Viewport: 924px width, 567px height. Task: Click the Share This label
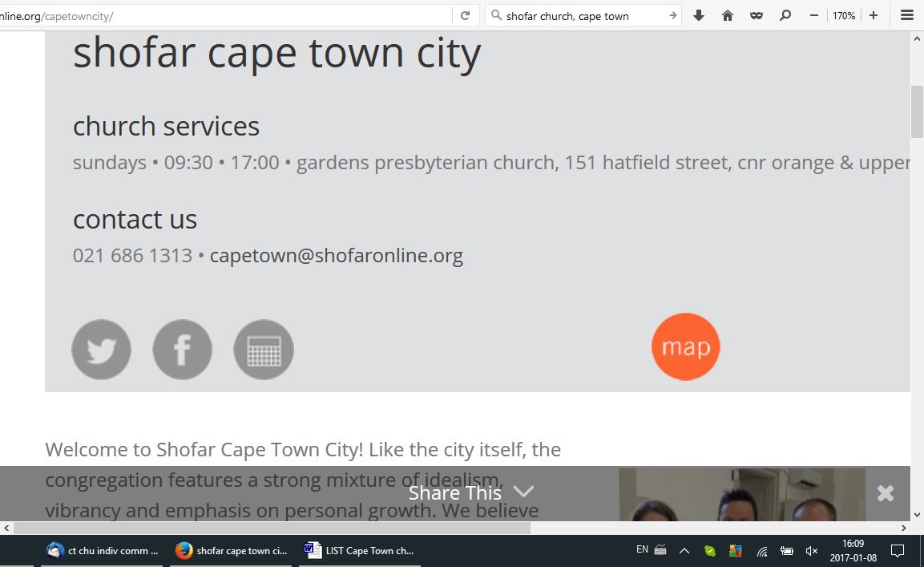[x=455, y=492]
